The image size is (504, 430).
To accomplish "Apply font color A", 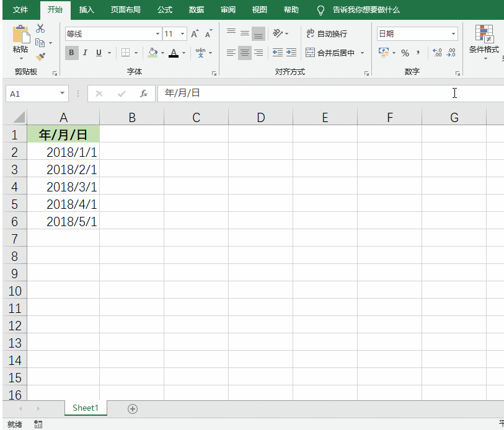I will pyautogui.click(x=174, y=53).
